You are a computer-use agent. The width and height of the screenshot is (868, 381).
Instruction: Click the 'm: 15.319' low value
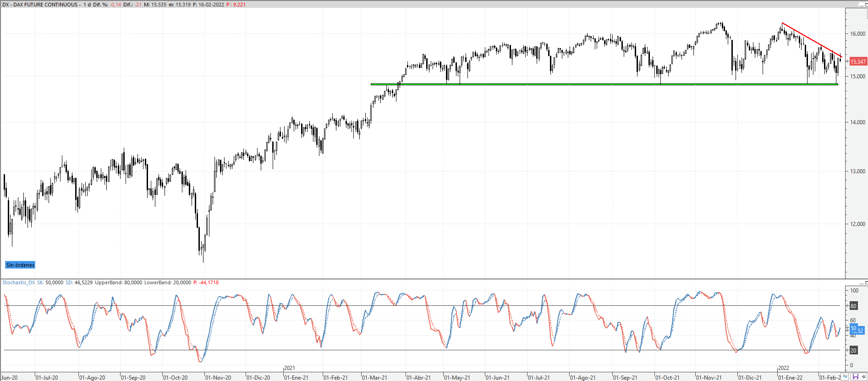pos(180,5)
